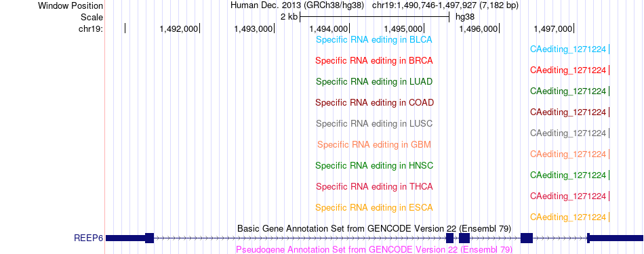This screenshot has height=254, width=644.
Task: Click the Pseudogene Annotation Set GENCODE title
Action: tap(374, 249)
